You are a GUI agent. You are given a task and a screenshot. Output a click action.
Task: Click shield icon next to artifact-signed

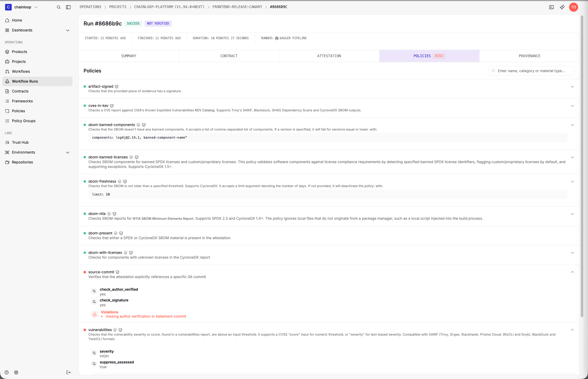[117, 87]
